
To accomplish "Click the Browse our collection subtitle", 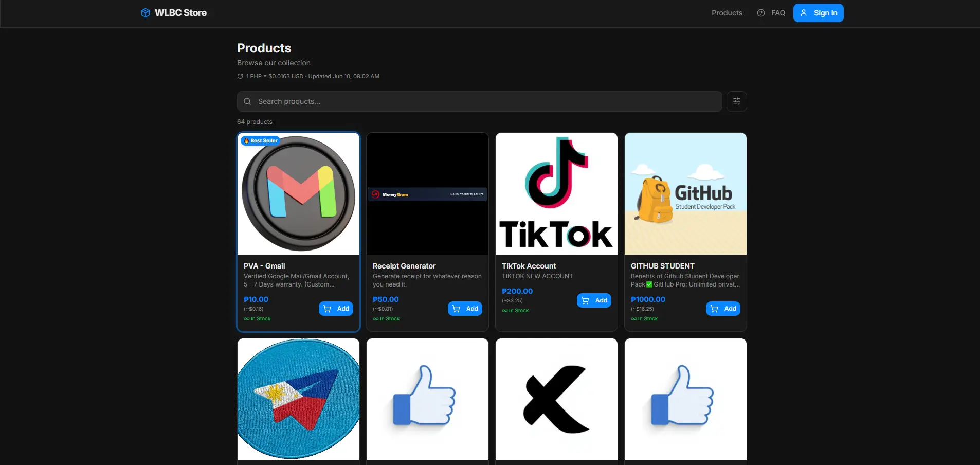I will tap(274, 63).
